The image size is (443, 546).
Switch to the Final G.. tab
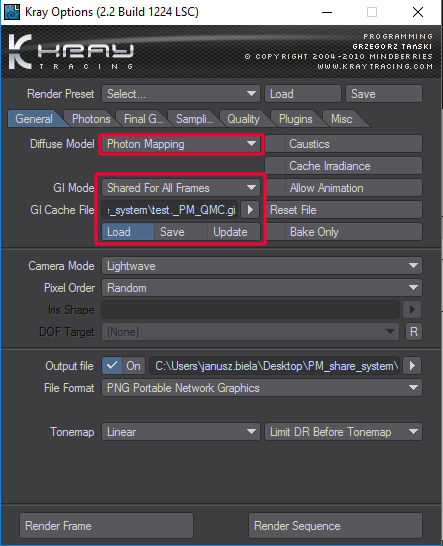[143, 119]
